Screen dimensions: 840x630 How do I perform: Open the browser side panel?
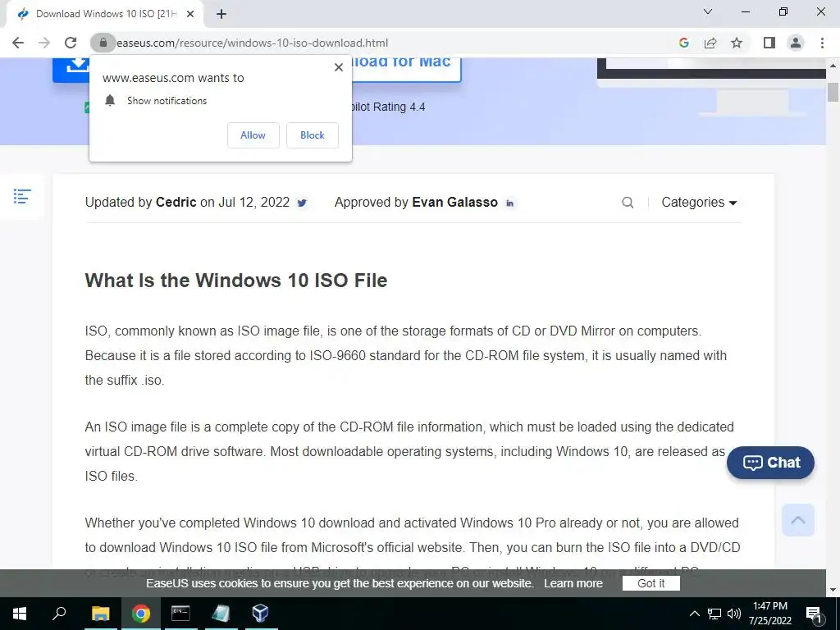pyautogui.click(x=769, y=43)
